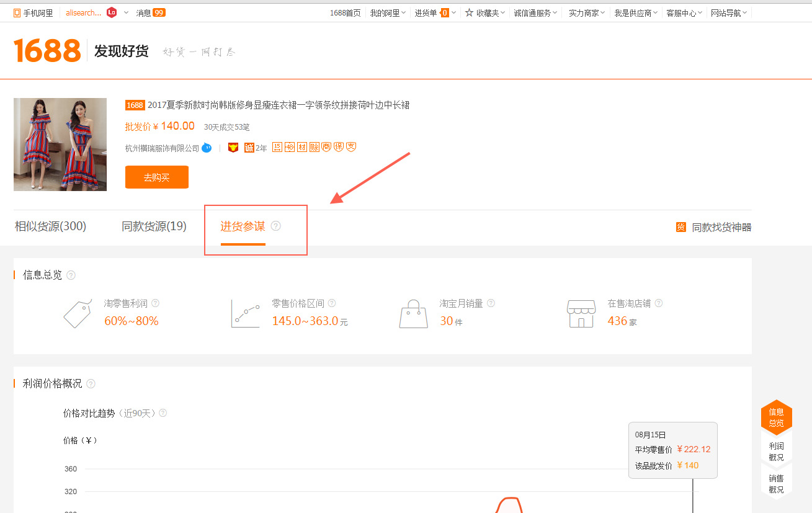Open supplier 杭州横瑞服饰有限公司
The image size is (812, 513).
pyautogui.click(x=162, y=148)
